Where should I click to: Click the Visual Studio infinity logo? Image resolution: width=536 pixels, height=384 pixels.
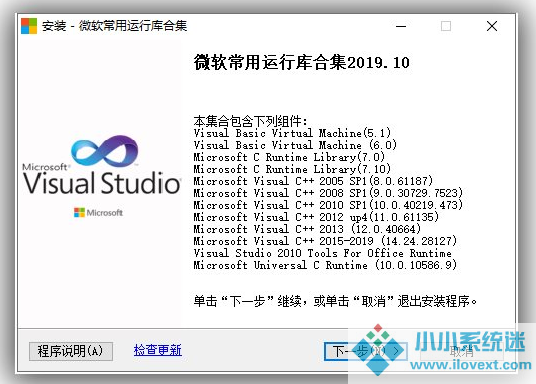coord(105,151)
